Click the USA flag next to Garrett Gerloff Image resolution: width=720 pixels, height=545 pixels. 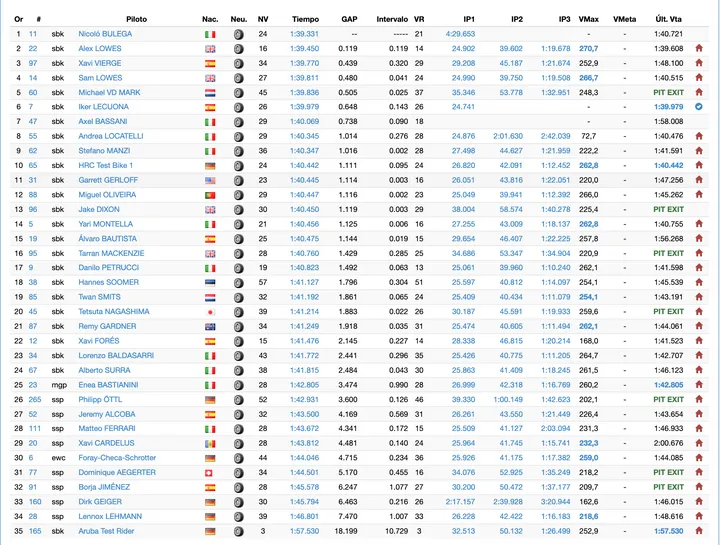(x=210, y=180)
